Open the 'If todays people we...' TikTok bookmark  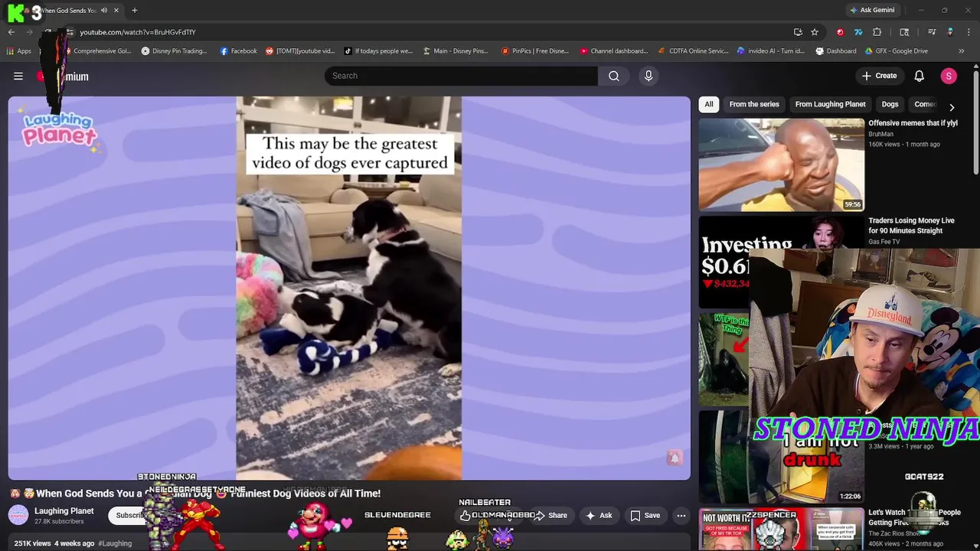[x=378, y=51]
